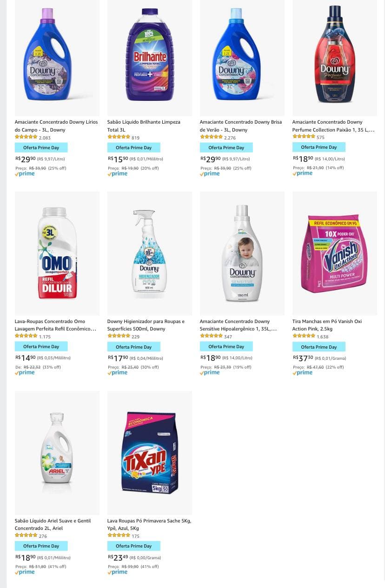This screenshot has width=385, height=588.
Task: Click the Omo Diluir refill product image
Action: click(x=57, y=253)
